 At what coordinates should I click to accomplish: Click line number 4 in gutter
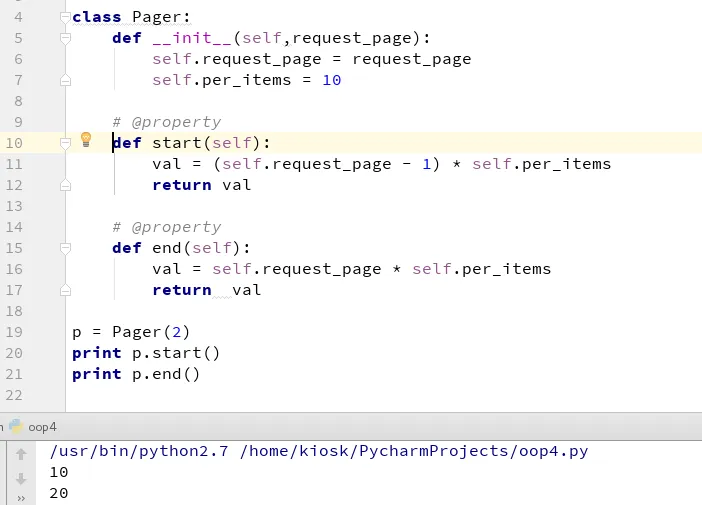point(18,17)
